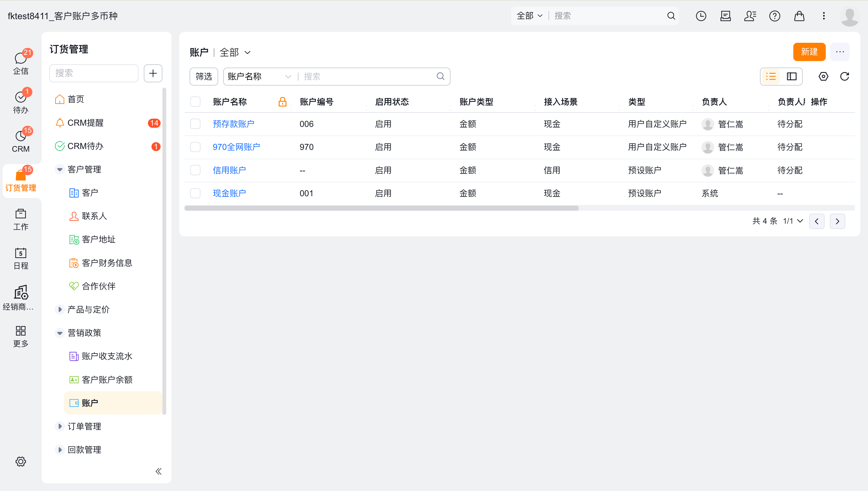Collapse the sidebar with double-arrow icon
The image size is (868, 491).
coord(158,471)
